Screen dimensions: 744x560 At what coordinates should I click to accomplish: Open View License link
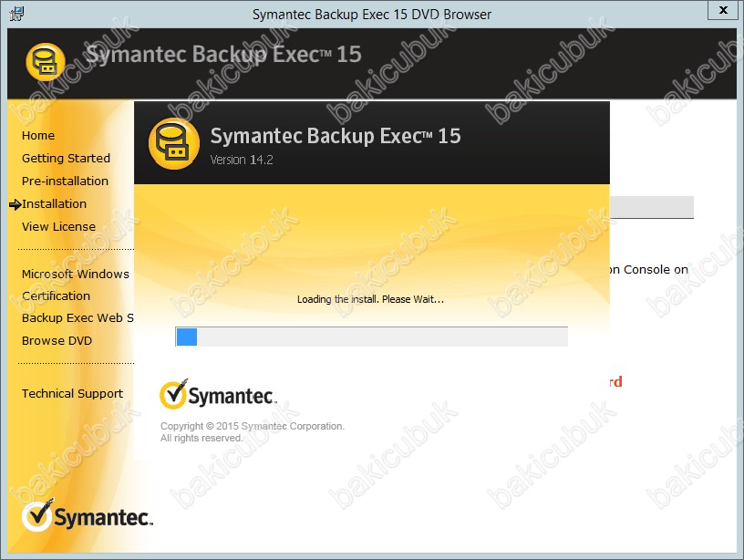58,227
